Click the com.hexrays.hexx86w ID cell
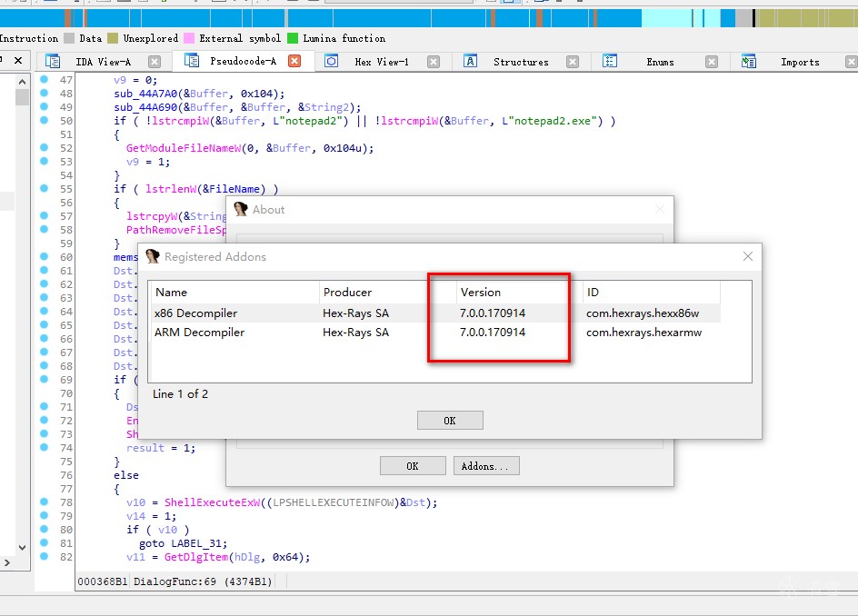This screenshot has width=858, height=616. pos(643,313)
